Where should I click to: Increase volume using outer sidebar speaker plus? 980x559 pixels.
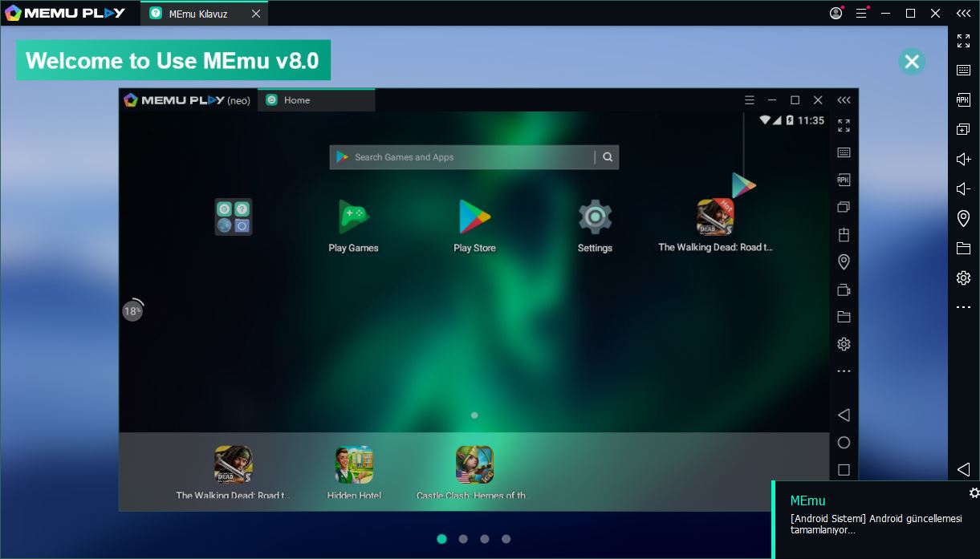[x=964, y=159]
